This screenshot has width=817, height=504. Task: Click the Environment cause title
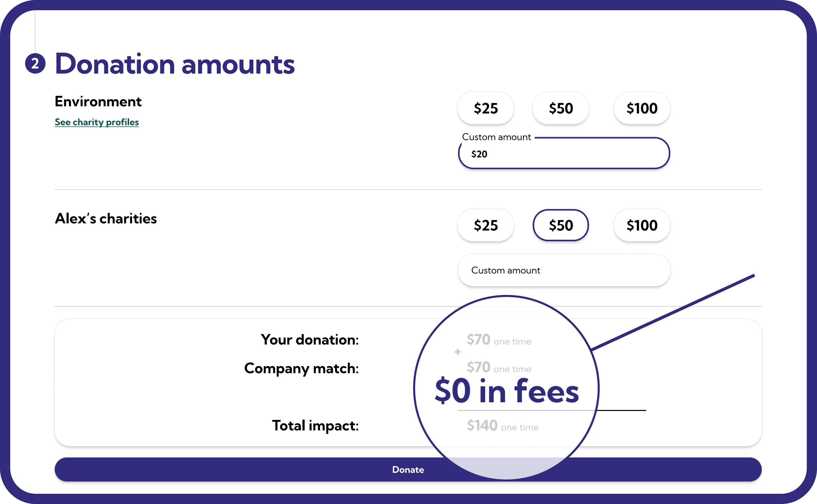(x=98, y=102)
